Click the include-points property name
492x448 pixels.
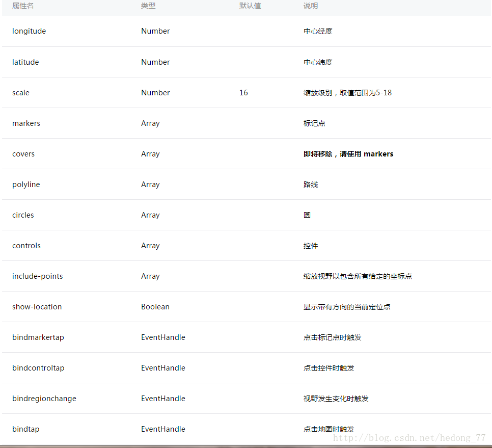(x=37, y=276)
